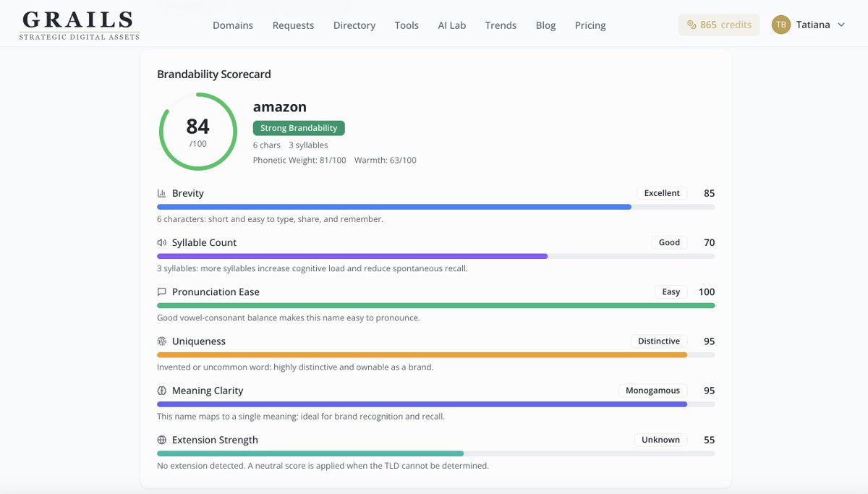Screen dimensions: 868x494
Task: Click the 3 syllables label under amazon
Action: (x=308, y=145)
